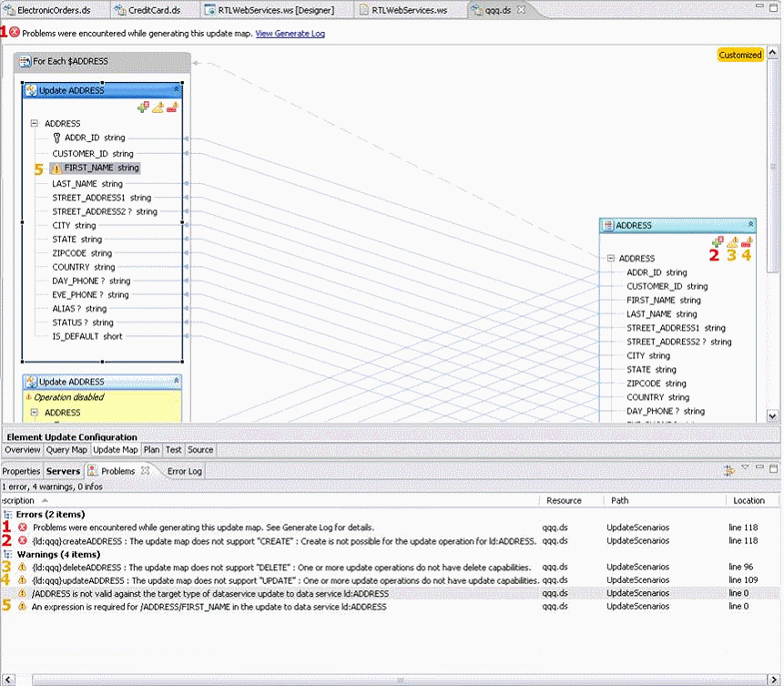This screenshot has width=784, height=686.
Task: Collapse the Errors (2 items) group
Action: [7, 515]
